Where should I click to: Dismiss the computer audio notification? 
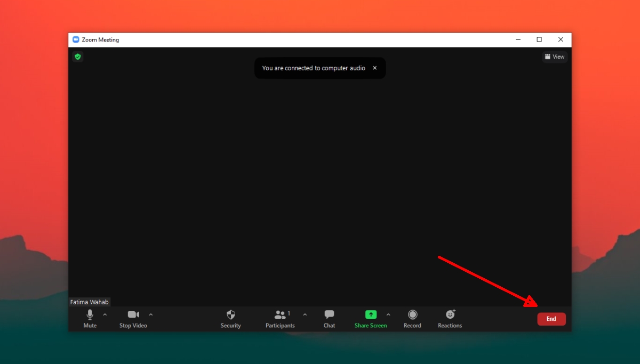375,68
